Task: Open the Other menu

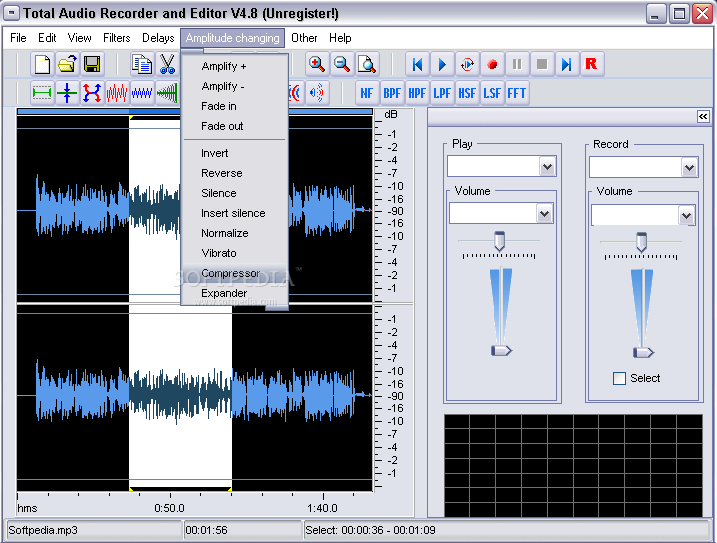Action: click(304, 38)
